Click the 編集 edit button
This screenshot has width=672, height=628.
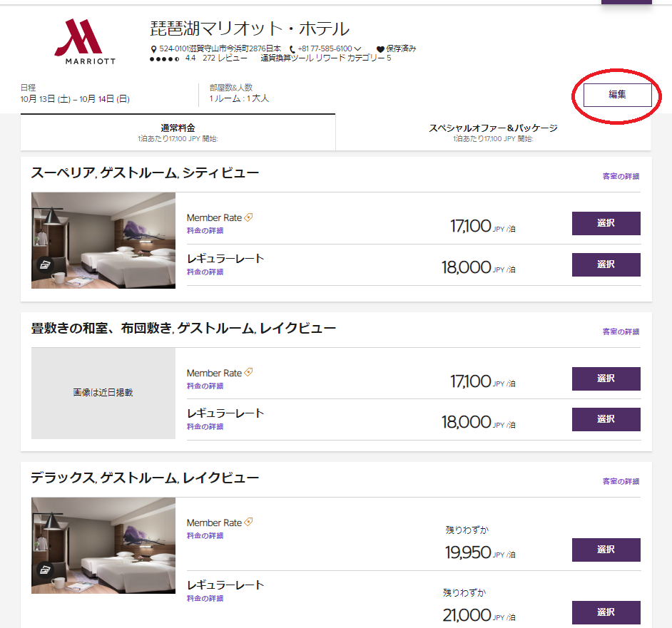pos(617,95)
